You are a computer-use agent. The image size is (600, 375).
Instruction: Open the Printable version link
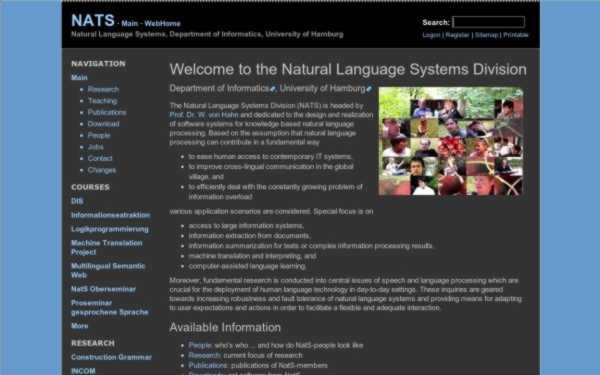515,35
